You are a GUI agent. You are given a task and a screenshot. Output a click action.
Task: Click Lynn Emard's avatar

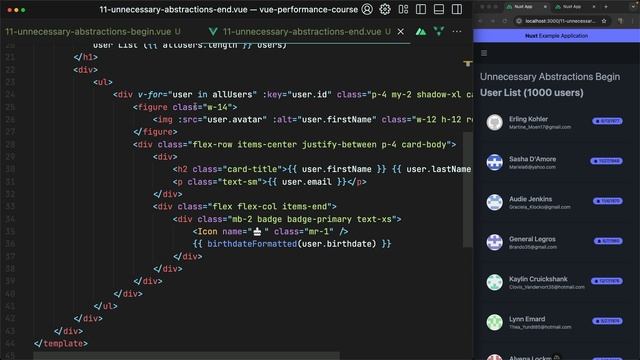point(494,322)
